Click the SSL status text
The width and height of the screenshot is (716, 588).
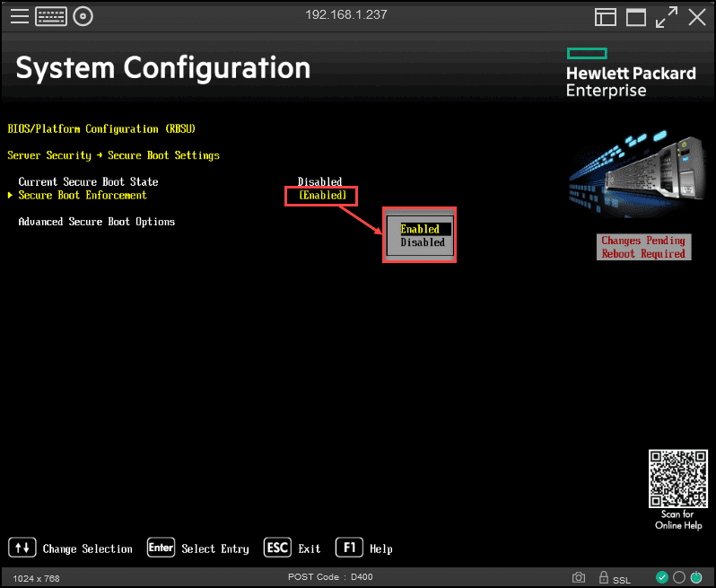coord(622,580)
